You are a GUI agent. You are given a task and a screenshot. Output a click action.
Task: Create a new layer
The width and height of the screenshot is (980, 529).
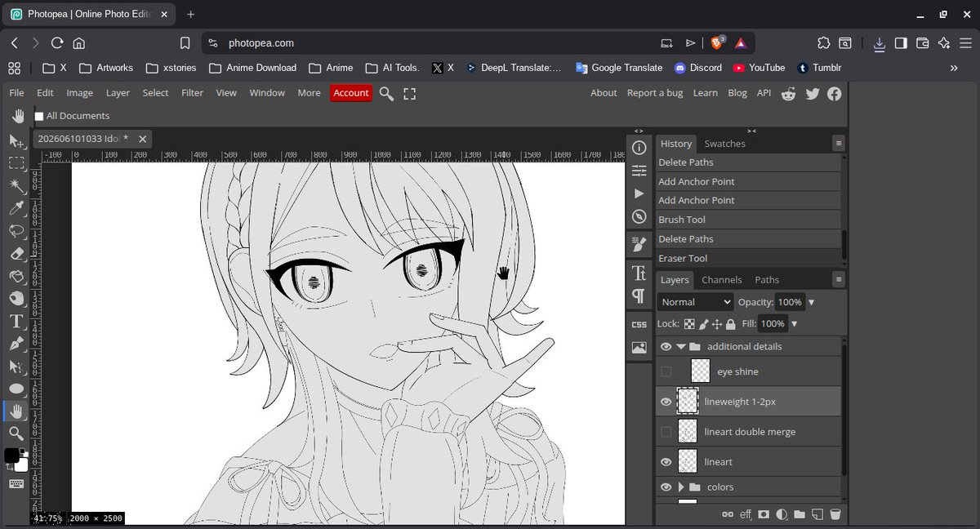[817, 514]
